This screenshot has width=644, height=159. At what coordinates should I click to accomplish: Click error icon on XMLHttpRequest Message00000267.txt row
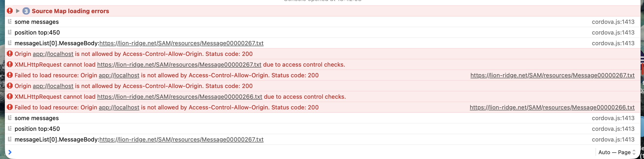pyautogui.click(x=10, y=65)
